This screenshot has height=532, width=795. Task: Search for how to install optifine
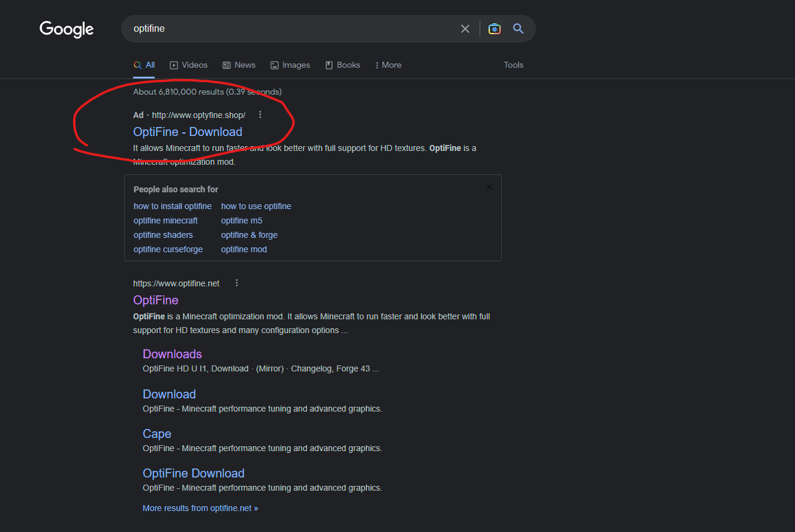pyautogui.click(x=173, y=206)
